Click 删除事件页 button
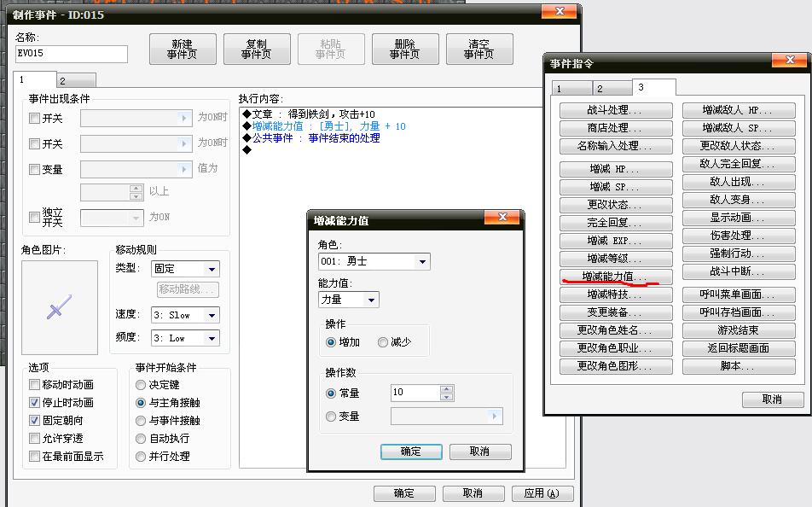Screen dimensions: 812x507 (x=405, y=50)
